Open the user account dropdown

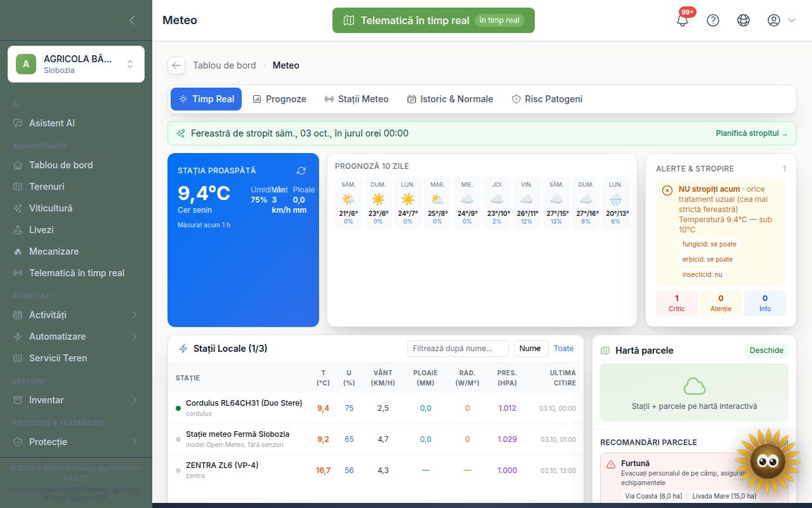[x=781, y=20]
